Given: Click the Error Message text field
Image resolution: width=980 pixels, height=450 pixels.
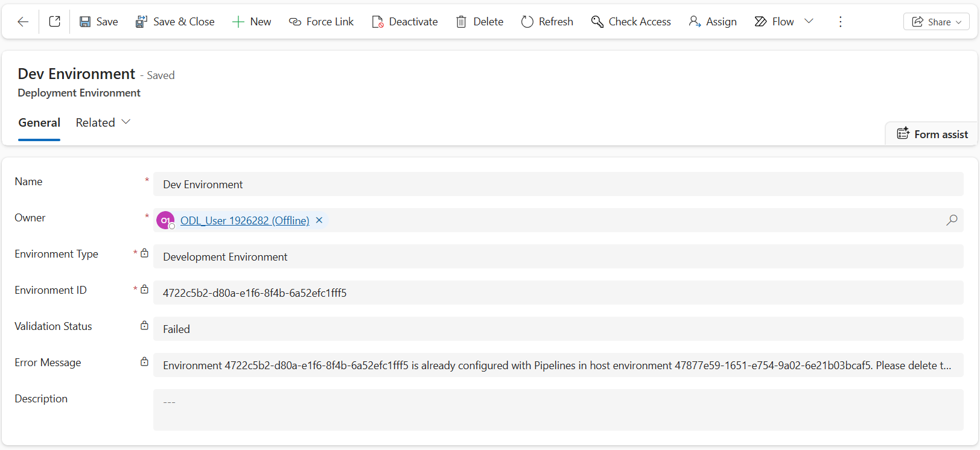Looking at the screenshot, I should (558, 365).
